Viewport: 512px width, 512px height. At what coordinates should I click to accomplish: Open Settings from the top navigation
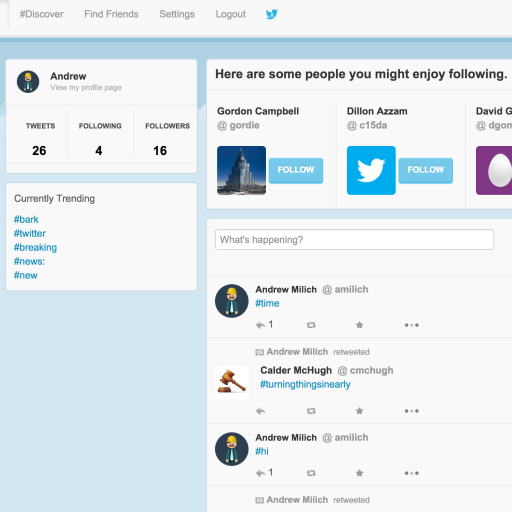(177, 14)
